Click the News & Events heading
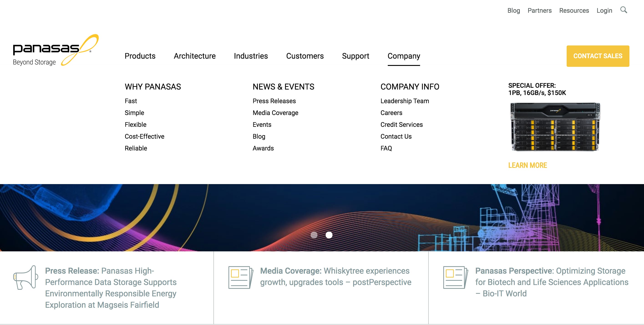The image size is (644, 325). (x=283, y=87)
